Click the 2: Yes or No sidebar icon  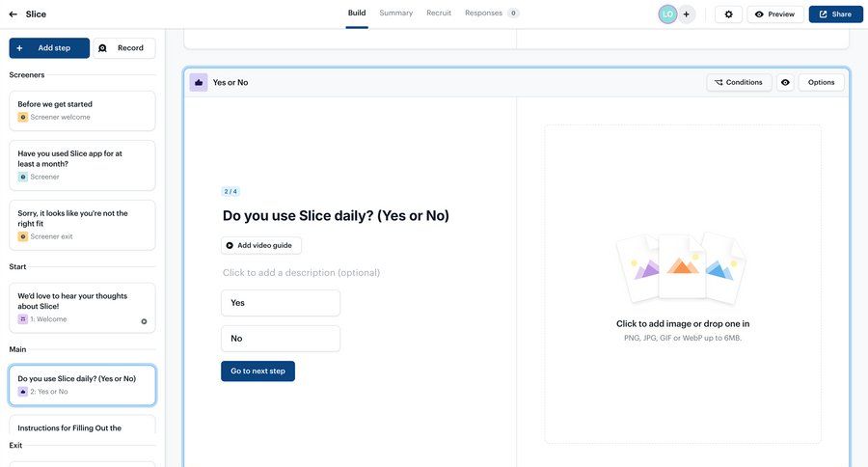23,392
